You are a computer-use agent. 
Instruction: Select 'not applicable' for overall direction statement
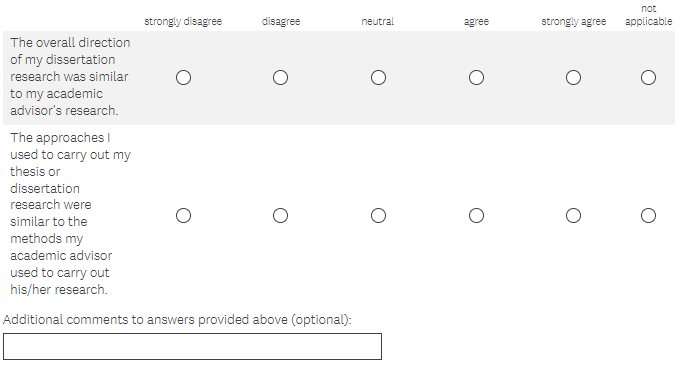pos(648,78)
